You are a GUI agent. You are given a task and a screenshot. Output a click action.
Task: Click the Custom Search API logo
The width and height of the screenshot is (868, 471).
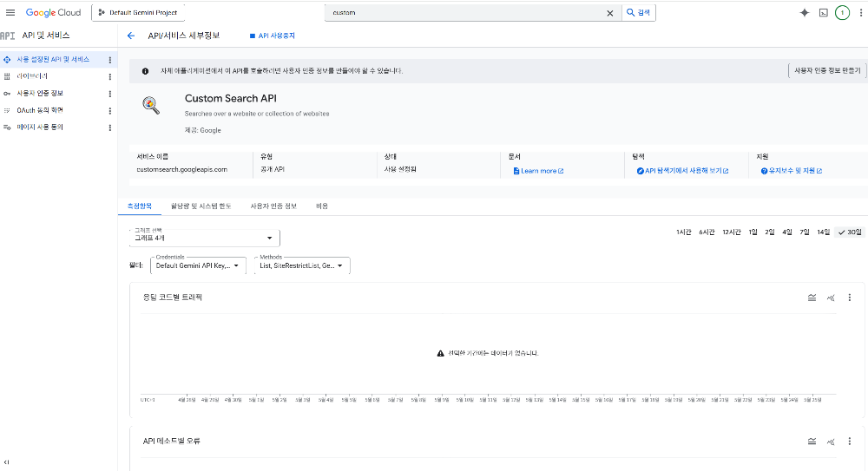pyautogui.click(x=150, y=105)
